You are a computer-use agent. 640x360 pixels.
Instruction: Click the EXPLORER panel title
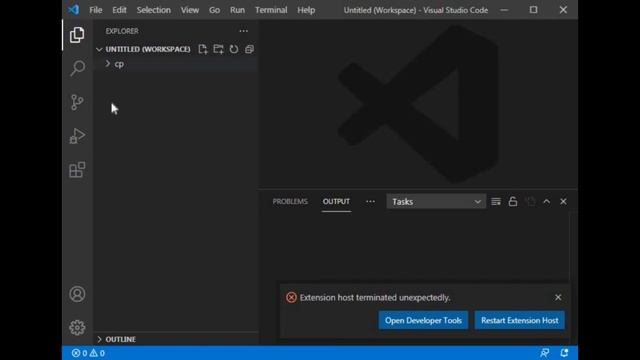tap(122, 31)
